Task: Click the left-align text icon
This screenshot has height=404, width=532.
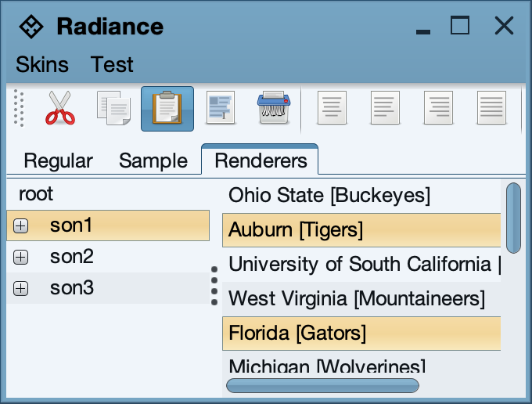Action: [385, 108]
